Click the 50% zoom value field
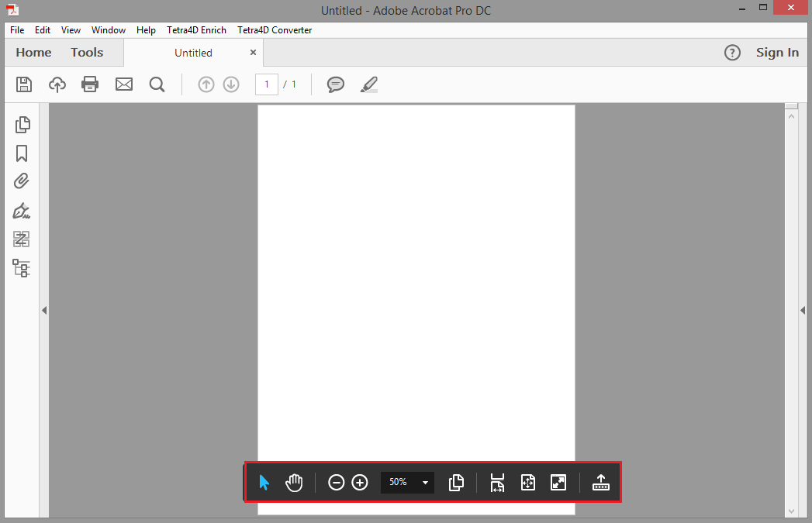812x523 pixels. [x=399, y=482]
